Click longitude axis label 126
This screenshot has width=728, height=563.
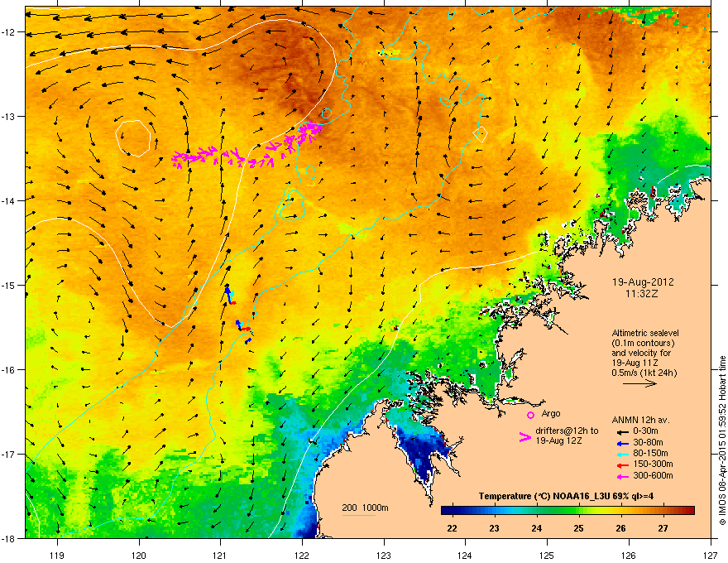coord(629,555)
